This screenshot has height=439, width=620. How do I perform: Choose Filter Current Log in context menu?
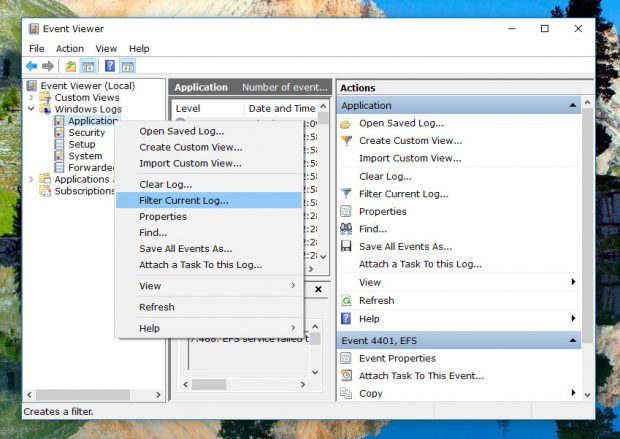tap(209, 201)
